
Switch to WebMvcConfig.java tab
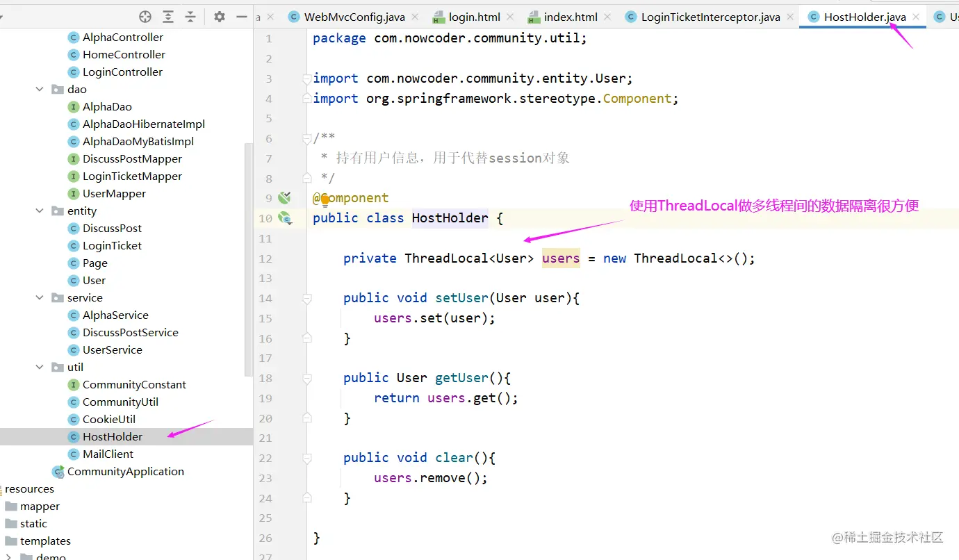point(354,17)
